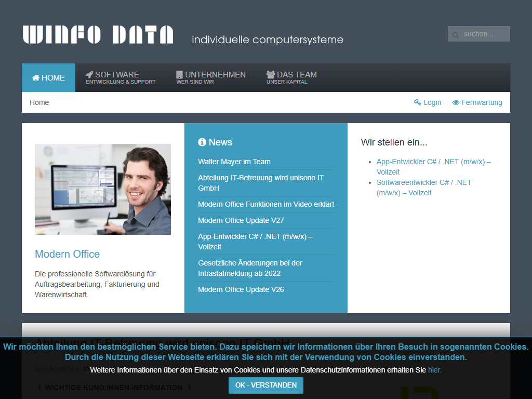Click the info icon in the News header
This screenshot has height=399, width=532.
coord(202,142)
